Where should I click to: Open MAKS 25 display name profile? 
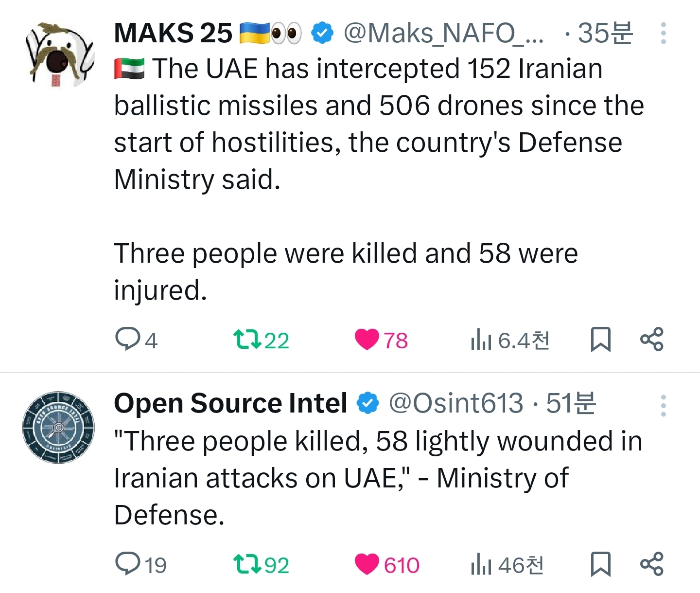point(173,34)
